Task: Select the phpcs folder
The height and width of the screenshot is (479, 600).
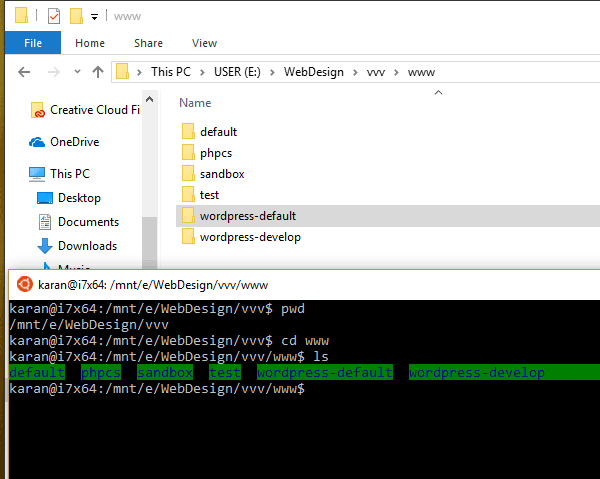Action: pos(216,153)
